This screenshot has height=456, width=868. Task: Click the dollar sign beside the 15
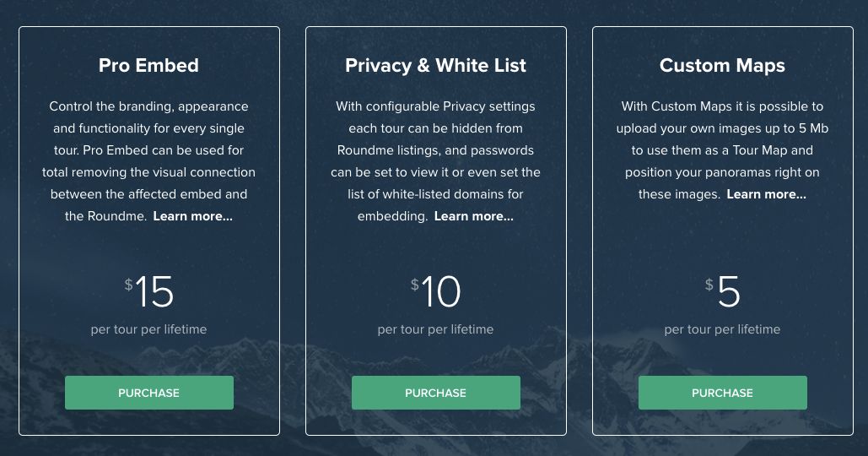pos(128,285)
